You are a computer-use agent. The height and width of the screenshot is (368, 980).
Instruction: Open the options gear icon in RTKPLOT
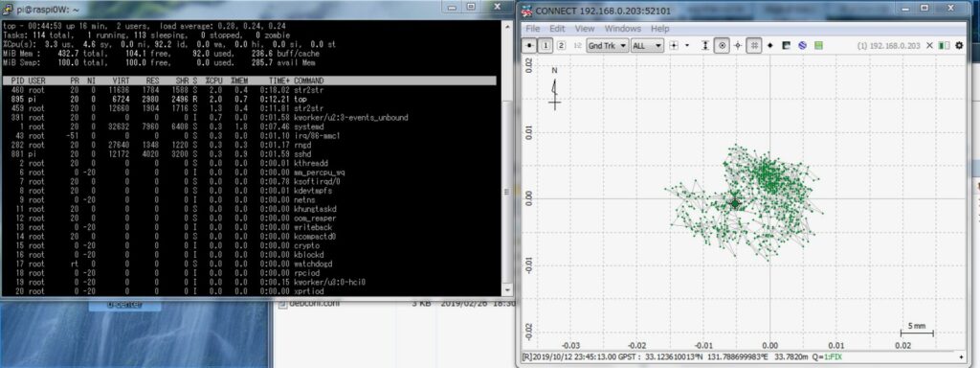[x=959, y=46]
